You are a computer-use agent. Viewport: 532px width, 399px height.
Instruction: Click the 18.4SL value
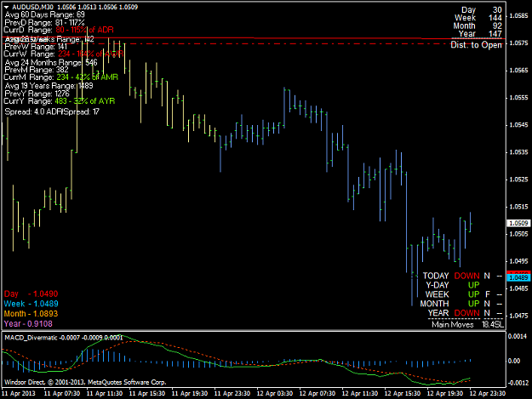493,325
